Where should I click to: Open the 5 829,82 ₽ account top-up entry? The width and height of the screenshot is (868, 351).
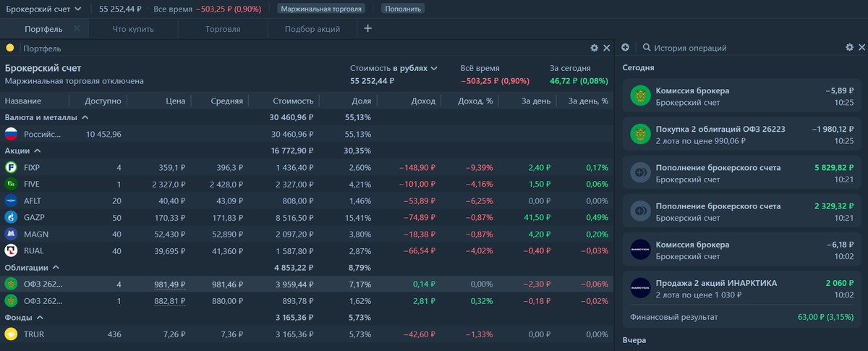tap(742, 174)
